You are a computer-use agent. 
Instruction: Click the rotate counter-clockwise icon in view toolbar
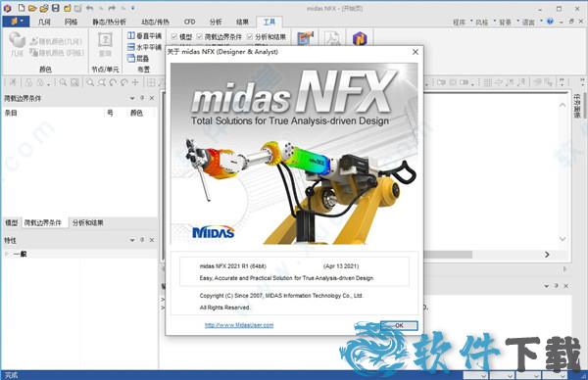[113, 82]
